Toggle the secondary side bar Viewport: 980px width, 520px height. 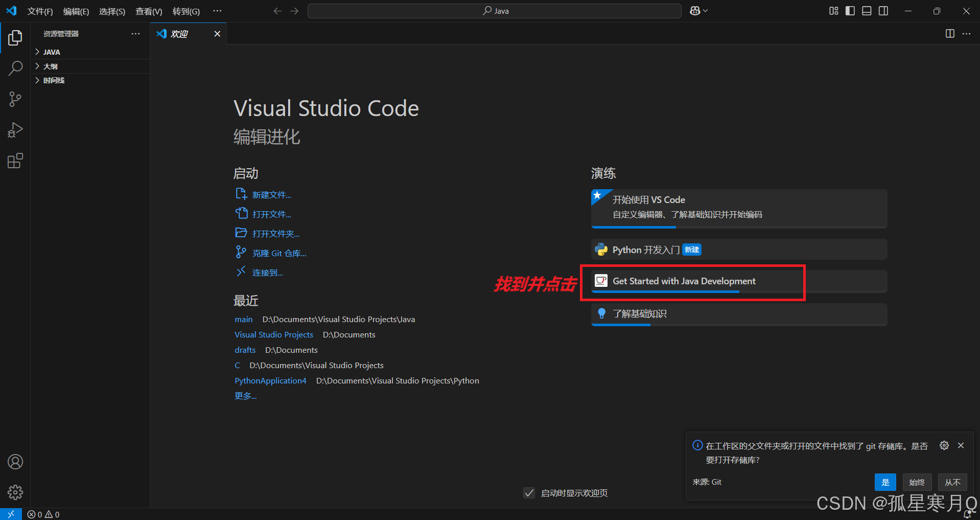point(883,11)
